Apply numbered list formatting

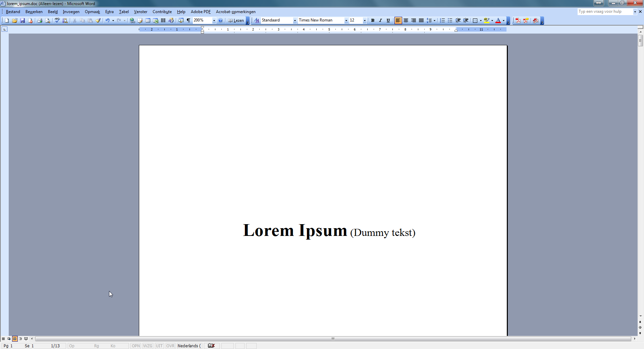coord(442,20)
